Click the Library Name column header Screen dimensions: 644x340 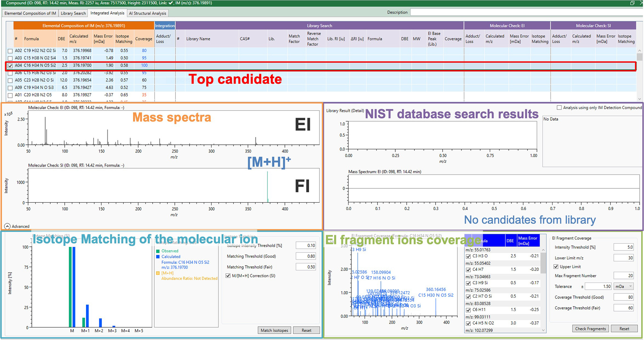pos(212,39)
